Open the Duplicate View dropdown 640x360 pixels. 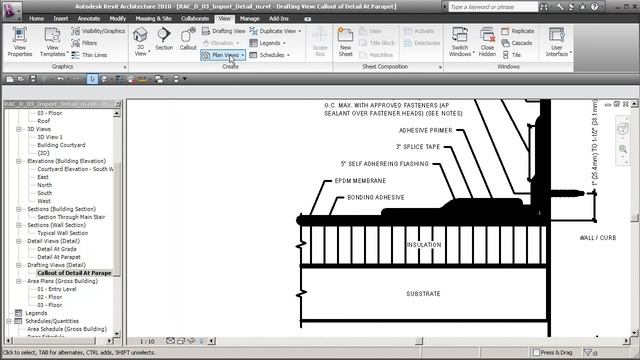pos(275,31)
